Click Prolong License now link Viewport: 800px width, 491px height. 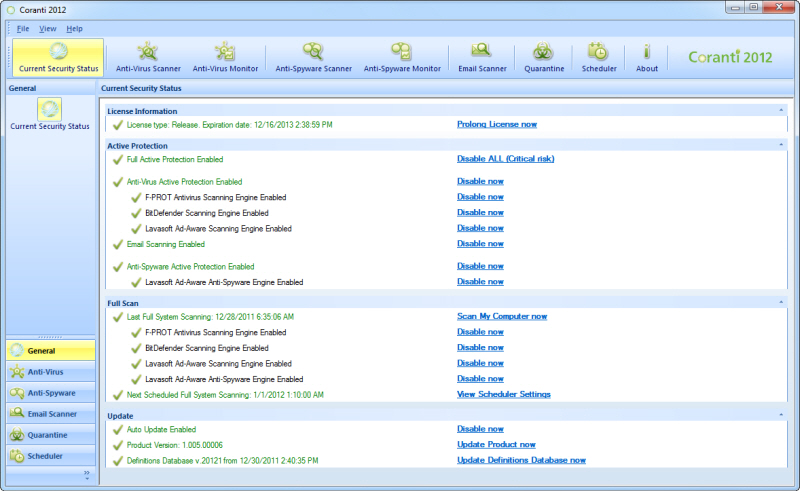[x=497, y=124]
